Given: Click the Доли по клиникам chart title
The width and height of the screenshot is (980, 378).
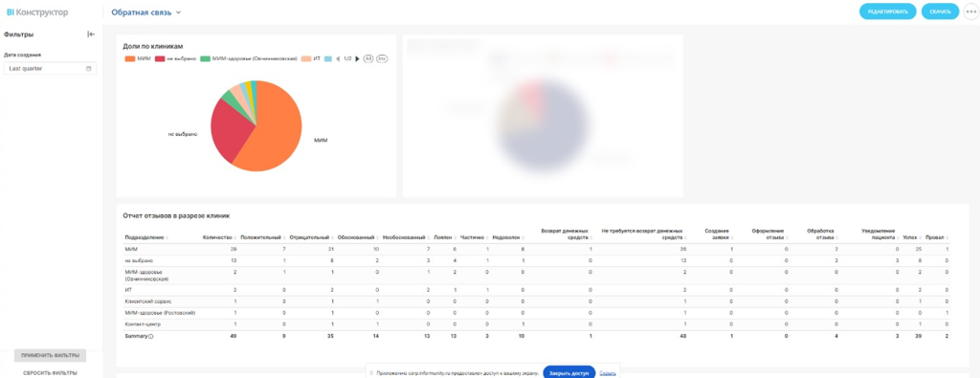Looking at the screenshot, I should pos(152,46).
